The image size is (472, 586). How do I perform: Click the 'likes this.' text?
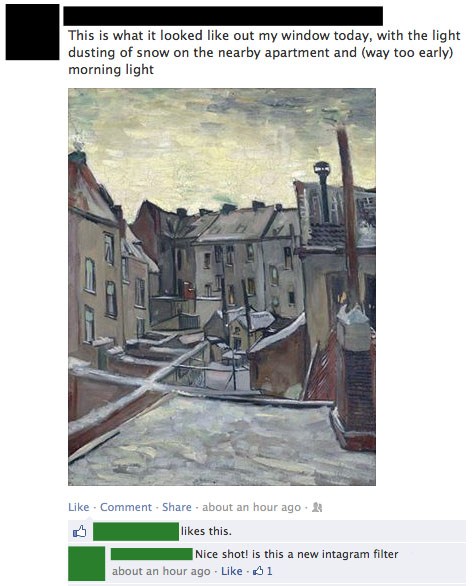(x=206, y=531)
